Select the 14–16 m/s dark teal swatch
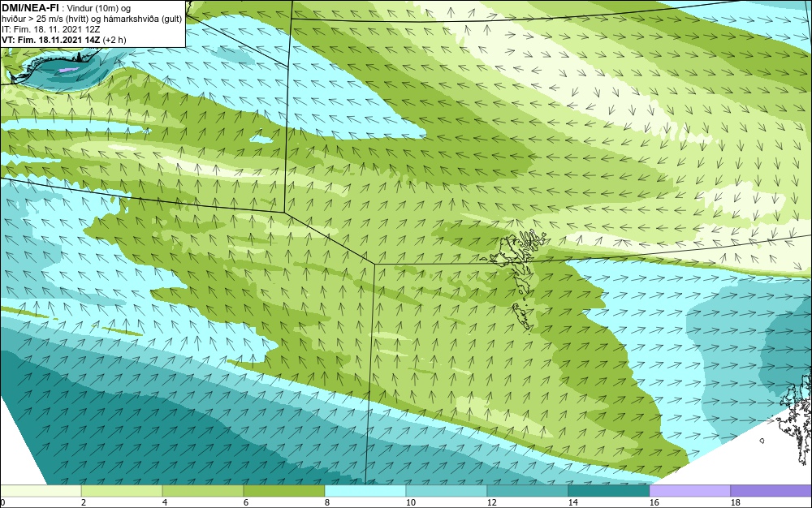Screen dimensions: 812x508 point(609,490)
